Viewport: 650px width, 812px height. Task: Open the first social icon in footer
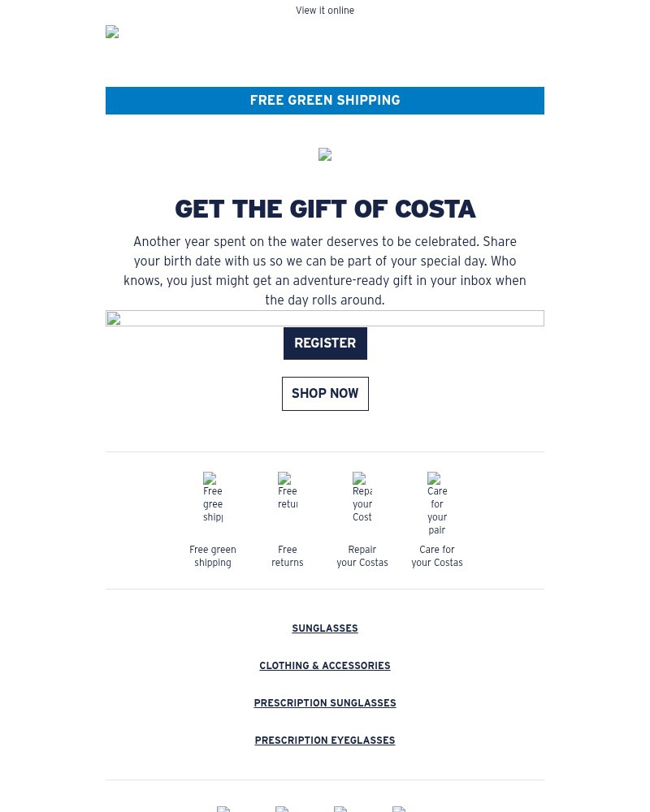223,809
